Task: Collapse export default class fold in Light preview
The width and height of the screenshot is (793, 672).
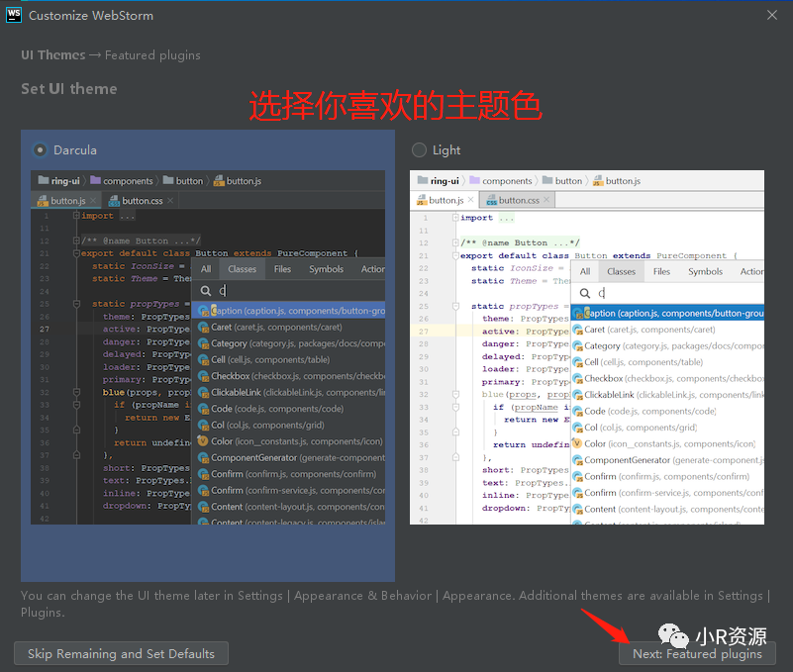Action: click(455, 256)
